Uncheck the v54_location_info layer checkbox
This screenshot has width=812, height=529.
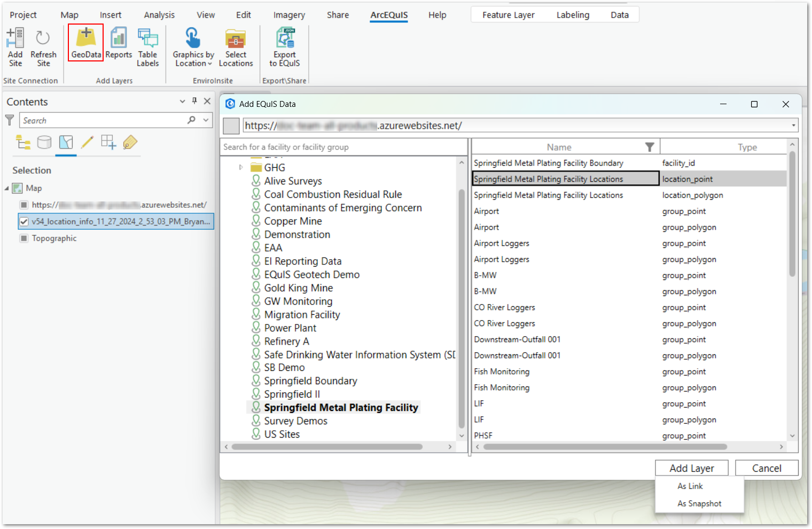point(24,221)
